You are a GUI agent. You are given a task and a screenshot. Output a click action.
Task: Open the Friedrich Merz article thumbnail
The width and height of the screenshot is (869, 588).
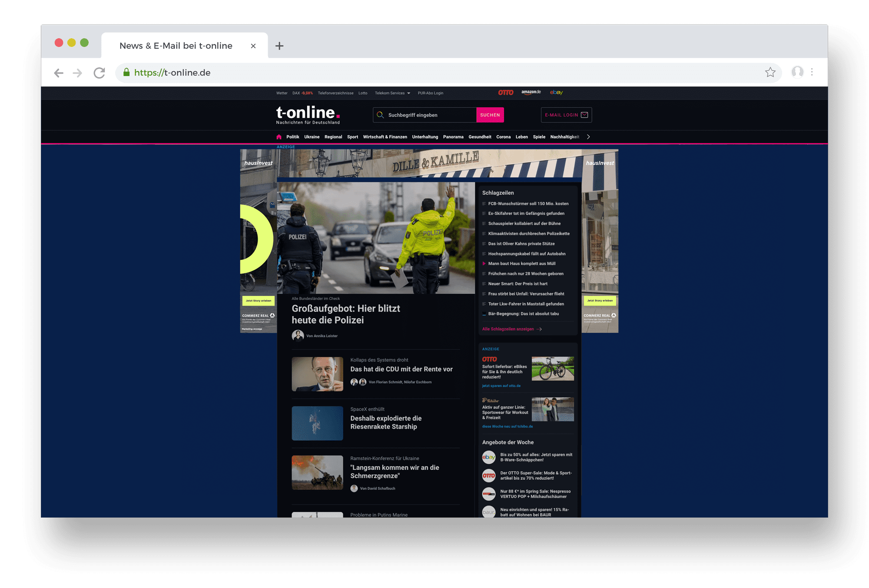[317, 374]
